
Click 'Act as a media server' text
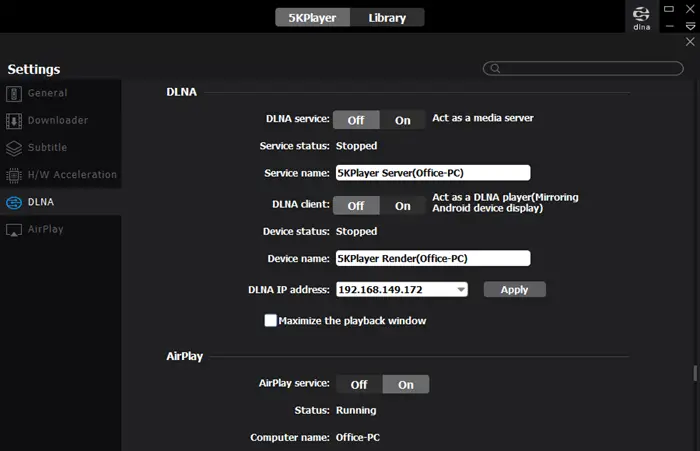click(483, 118)
